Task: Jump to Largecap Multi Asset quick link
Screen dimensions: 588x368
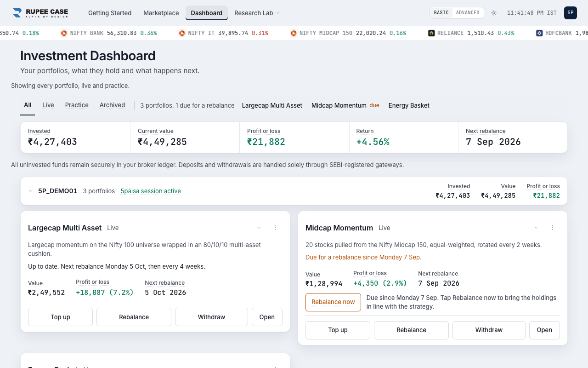Action: click(x=272, y=105)
